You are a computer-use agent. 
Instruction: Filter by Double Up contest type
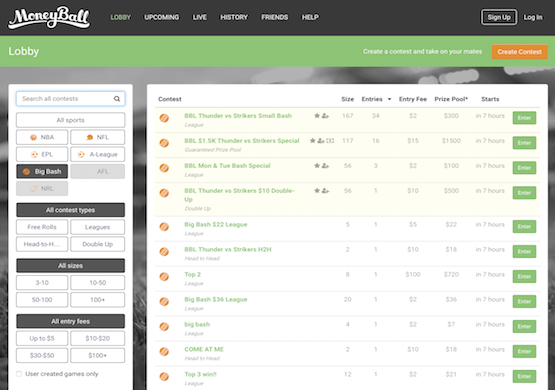(x=98, y=244)
